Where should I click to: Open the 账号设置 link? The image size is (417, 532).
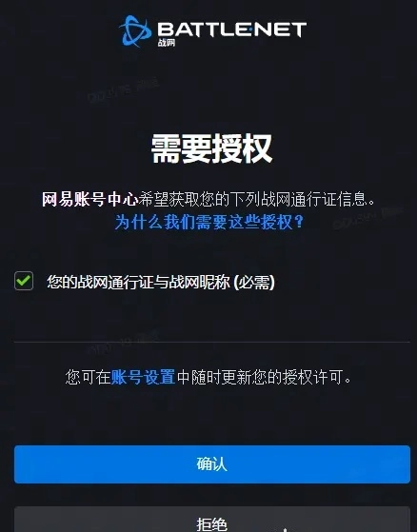coord(143,377)
